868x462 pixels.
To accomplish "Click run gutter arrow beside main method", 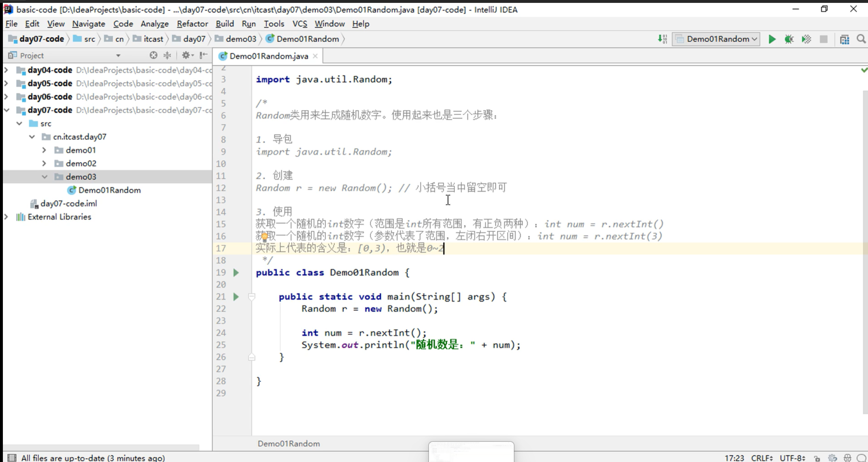I will [x=236, y=296].
